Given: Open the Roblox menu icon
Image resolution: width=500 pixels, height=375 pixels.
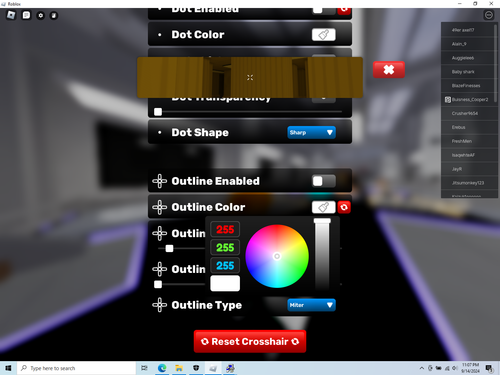Looking at the screenshot, I should click(11, 15).
